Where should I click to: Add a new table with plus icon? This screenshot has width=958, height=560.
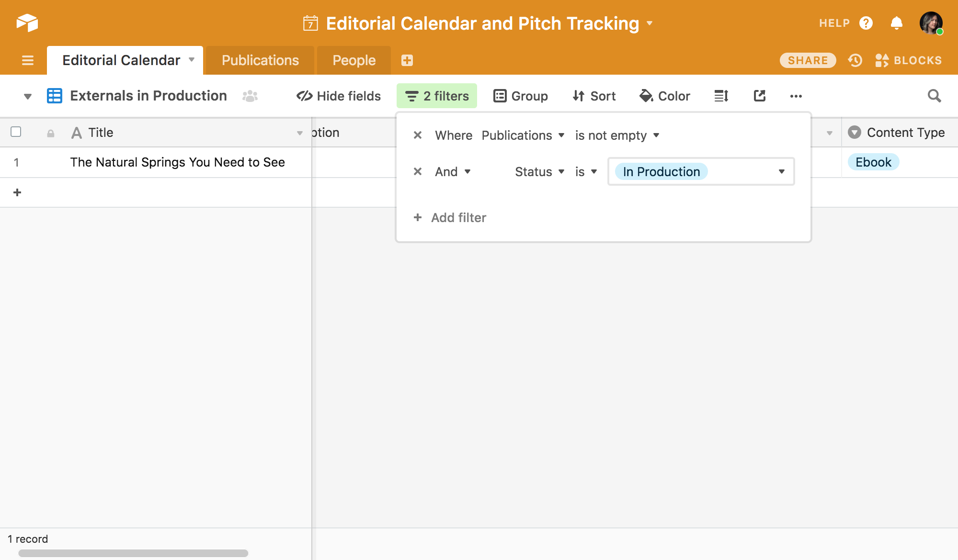point(407,60)
